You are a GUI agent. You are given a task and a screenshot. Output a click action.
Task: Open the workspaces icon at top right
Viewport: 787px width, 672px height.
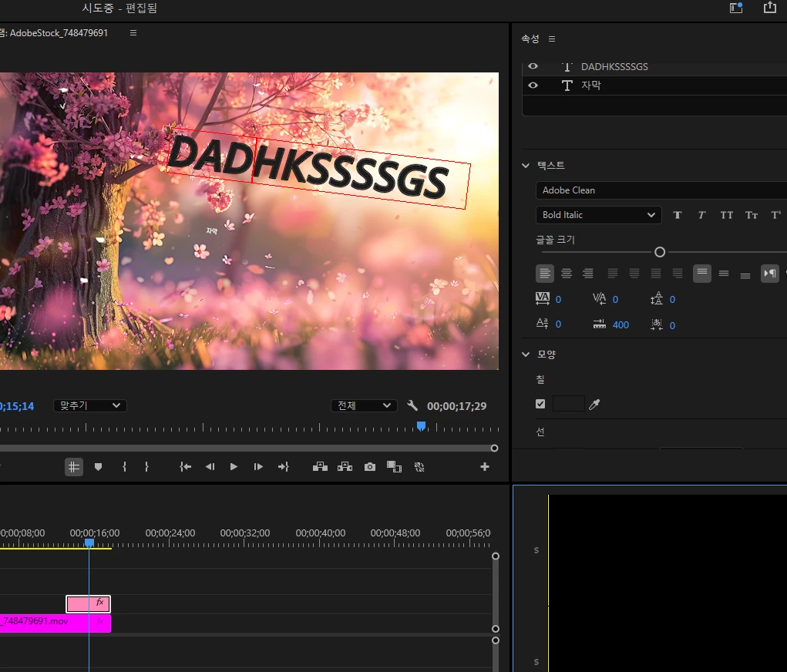736,7
